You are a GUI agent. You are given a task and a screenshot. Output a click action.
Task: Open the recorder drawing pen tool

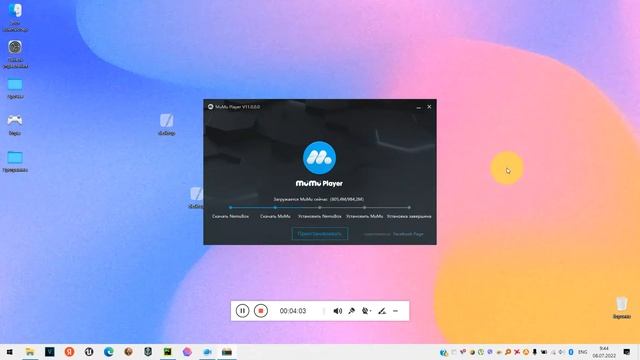click(x=382, y=311)
